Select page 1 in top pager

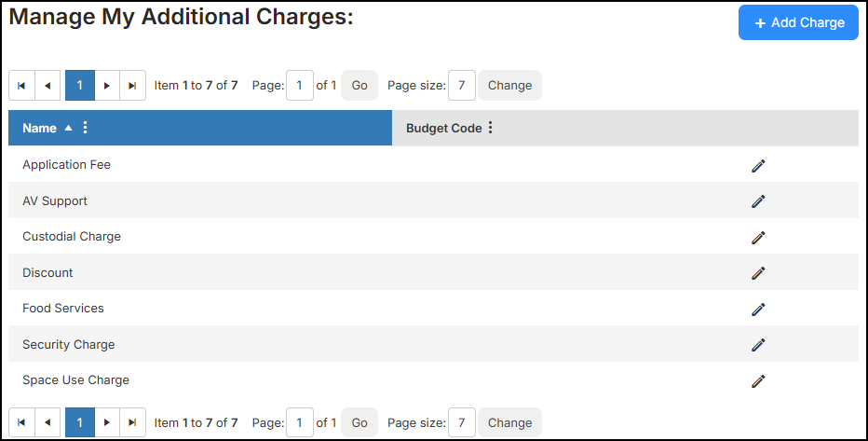(x=80, y=86)
